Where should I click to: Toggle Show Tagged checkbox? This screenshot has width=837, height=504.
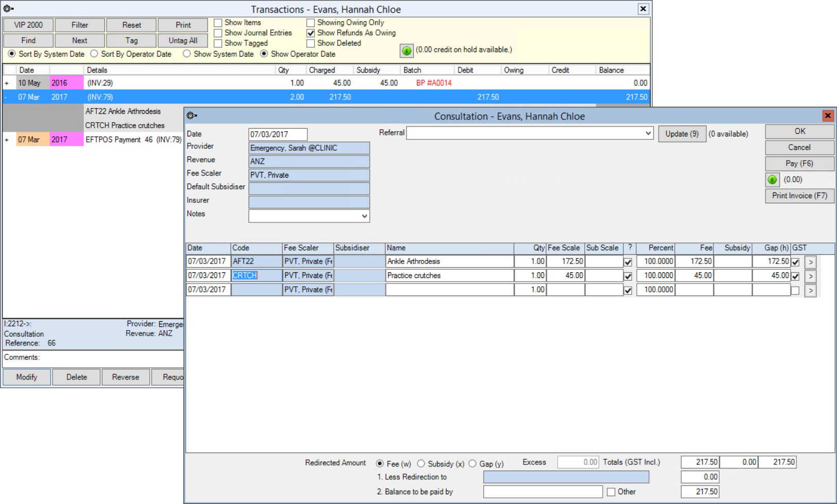pyautogui.click(x=218, y=43)
